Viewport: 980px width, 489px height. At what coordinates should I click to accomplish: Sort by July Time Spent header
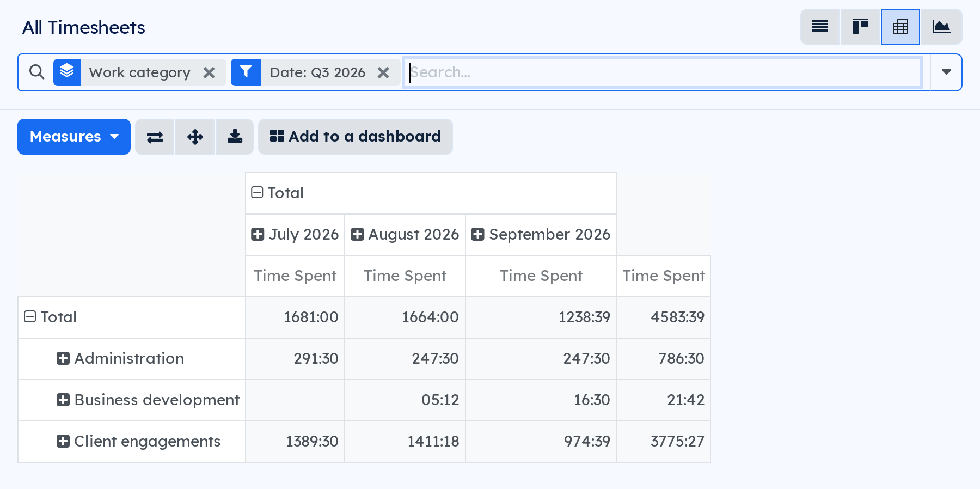295,276
